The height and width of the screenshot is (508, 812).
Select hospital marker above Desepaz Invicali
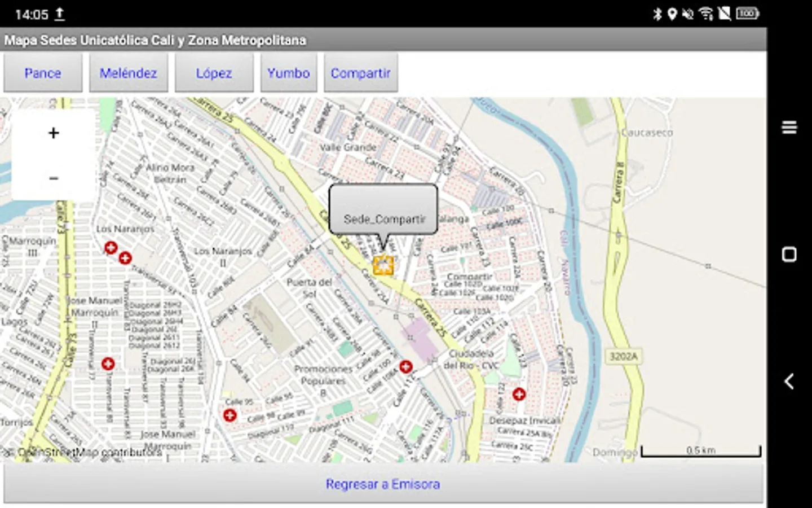click(x=519, y=394)
